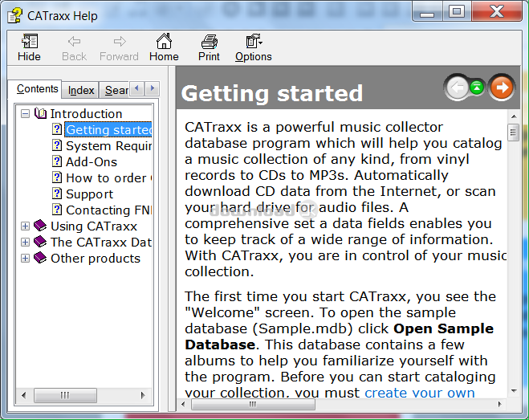Screen dimensions: 529x420
Task: Select the Contacting FNProgramvare topic
Action: pyautogui.click(x=108, y=210)
